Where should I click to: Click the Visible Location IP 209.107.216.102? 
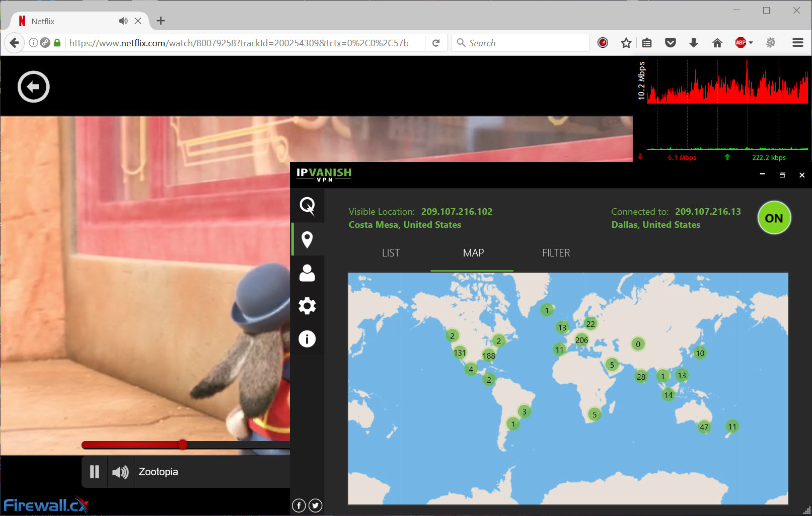pos(457,212)
